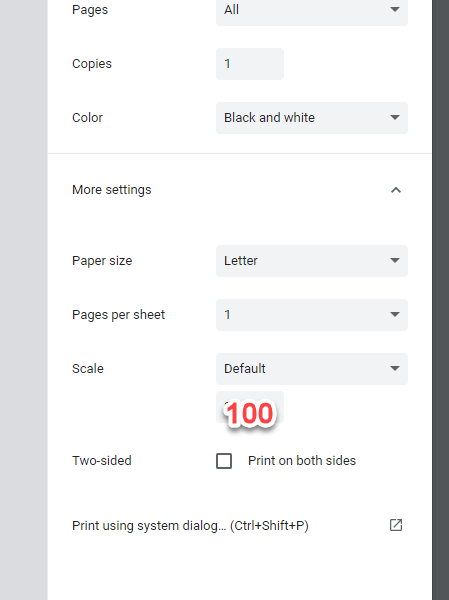Click the arrow icon on Pages dropdown
This screenshot has height=600, width=449.
pos(395,9)
